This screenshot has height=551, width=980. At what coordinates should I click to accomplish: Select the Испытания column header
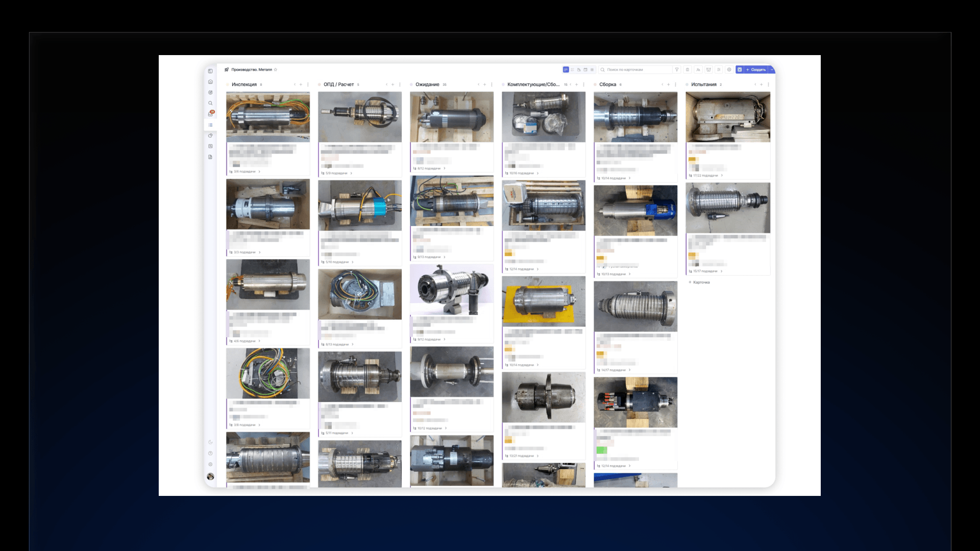pos(704,85)
